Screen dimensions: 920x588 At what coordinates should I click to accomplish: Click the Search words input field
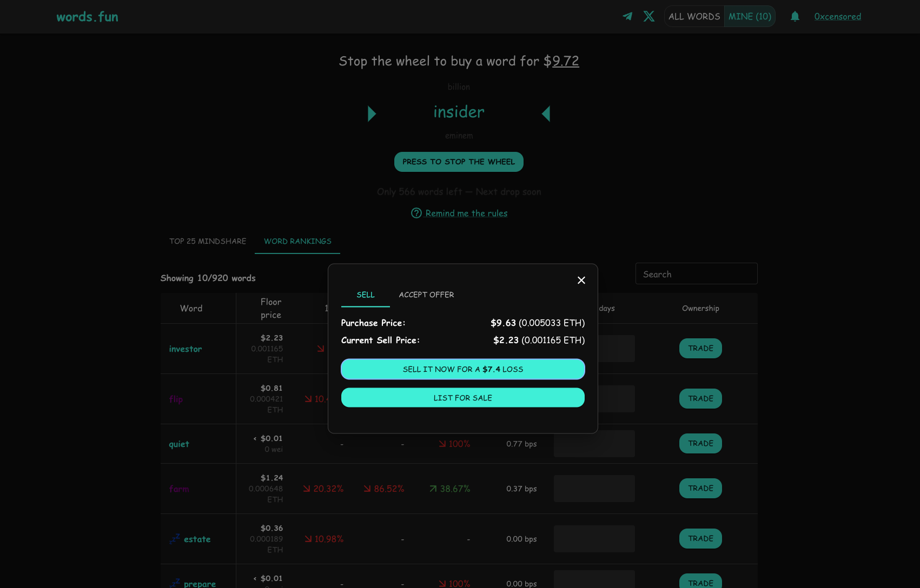696,274
